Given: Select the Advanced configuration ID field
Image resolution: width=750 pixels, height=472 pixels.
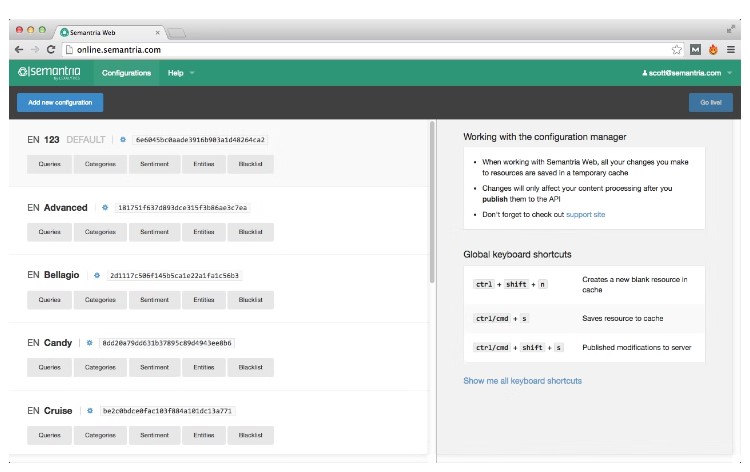Looking at the screenshot, I should pyautogui.click(x=183, y=208).
